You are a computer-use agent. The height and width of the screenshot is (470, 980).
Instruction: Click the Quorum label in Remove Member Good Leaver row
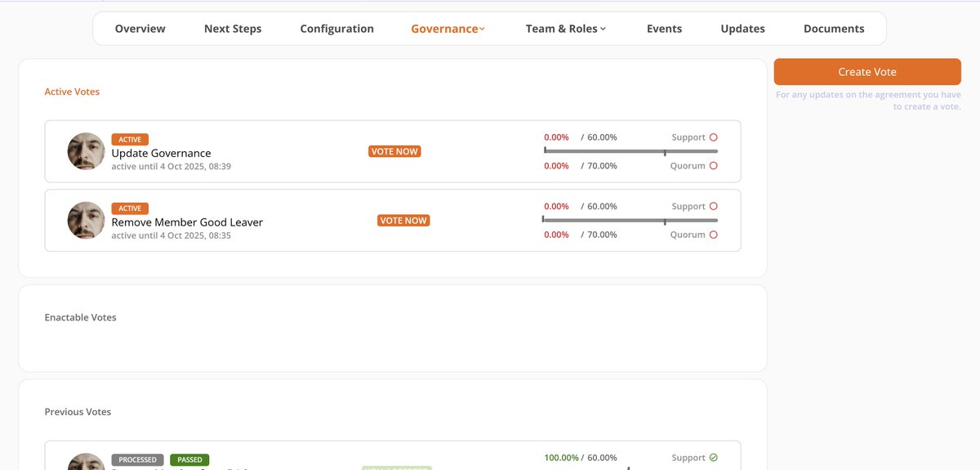(688, 235)
